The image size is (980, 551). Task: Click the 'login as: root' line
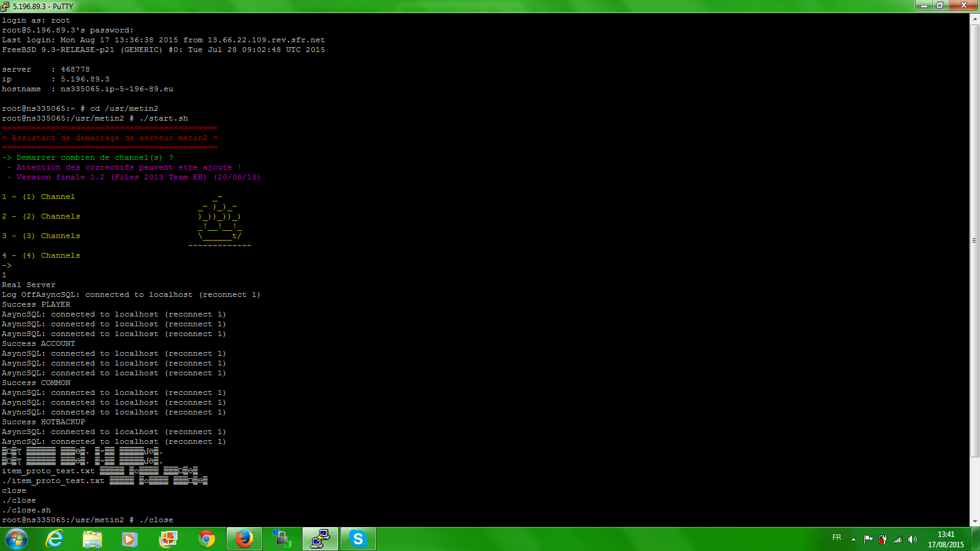(x=36, y=20)
